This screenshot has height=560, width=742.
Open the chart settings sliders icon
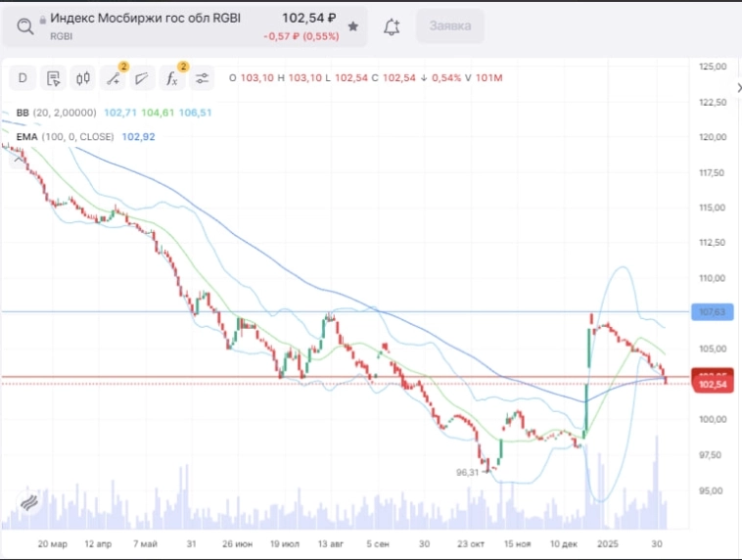(x=203, y=78)
